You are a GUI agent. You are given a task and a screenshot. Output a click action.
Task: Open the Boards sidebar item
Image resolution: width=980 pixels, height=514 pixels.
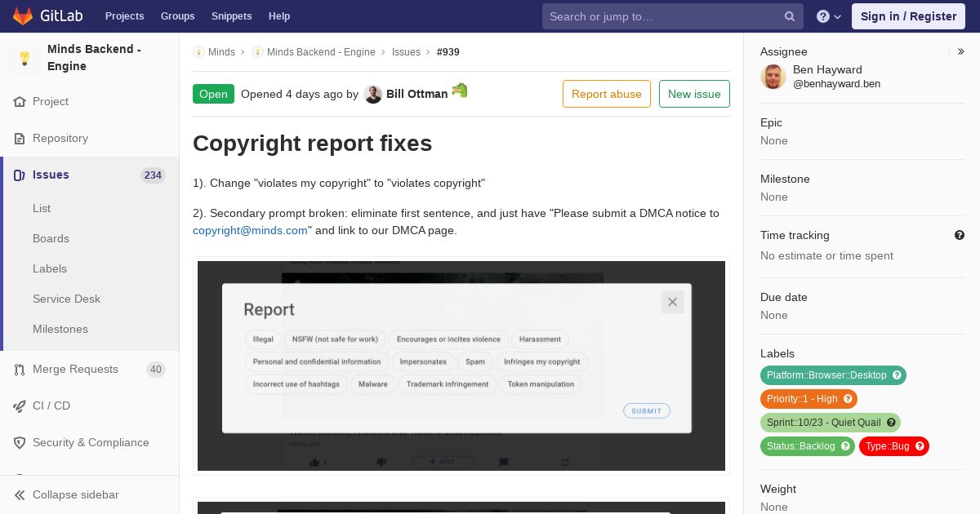click(x=51, y=238)
